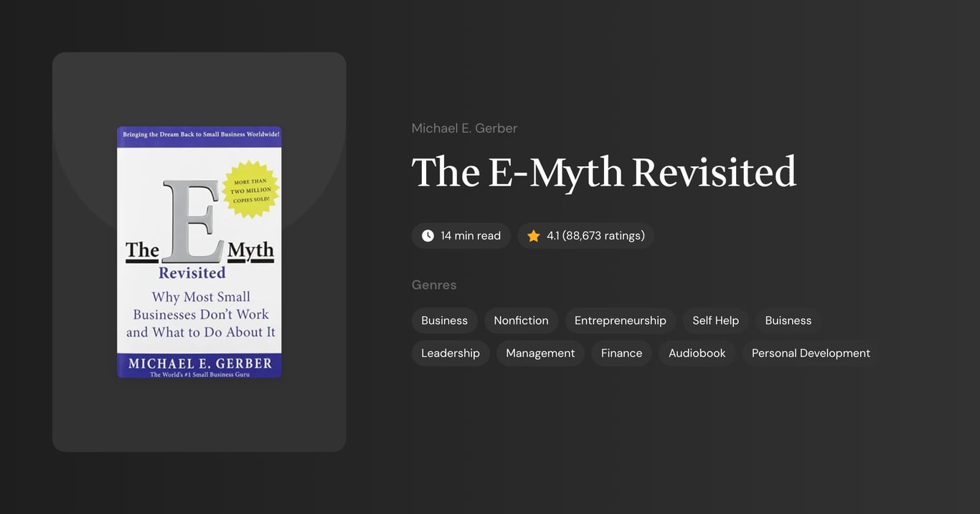The height and width of the screenshot is (514, 980).
Task: Click the rounded card behind the book cover
Action: tap(199, 416)
